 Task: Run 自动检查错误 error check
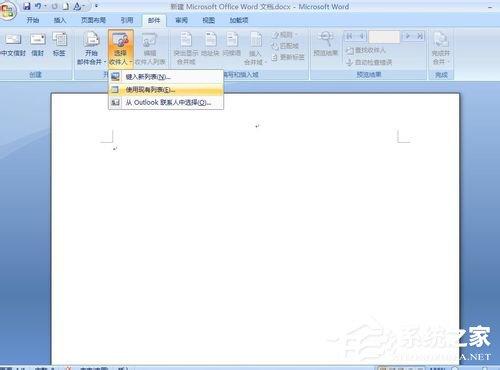(x=369, y=62)
